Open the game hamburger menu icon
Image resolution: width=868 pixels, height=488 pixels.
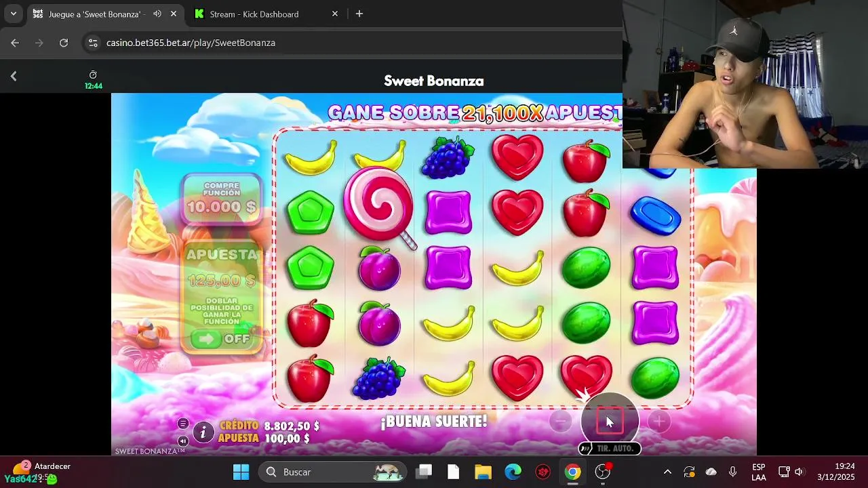[x=183, y=424]
